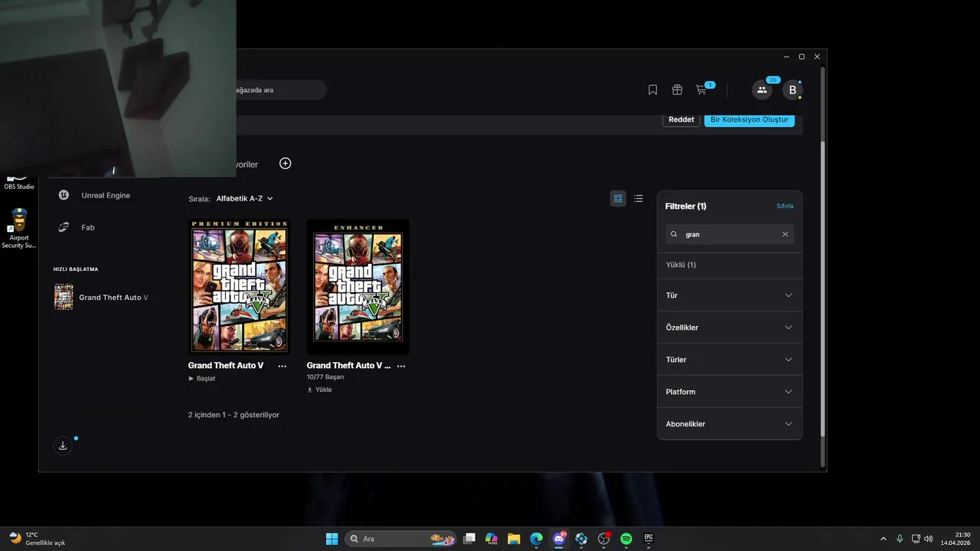This screenshot has width=980, height=551.
Task: Open Fab sidebar entry
Action: click(88, 227)
